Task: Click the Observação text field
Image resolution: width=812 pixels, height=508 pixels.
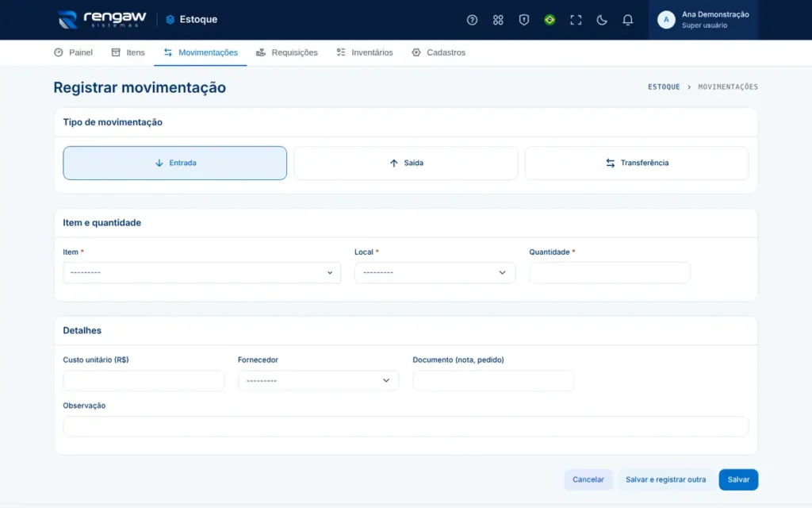Action: (x=406, y=426)
